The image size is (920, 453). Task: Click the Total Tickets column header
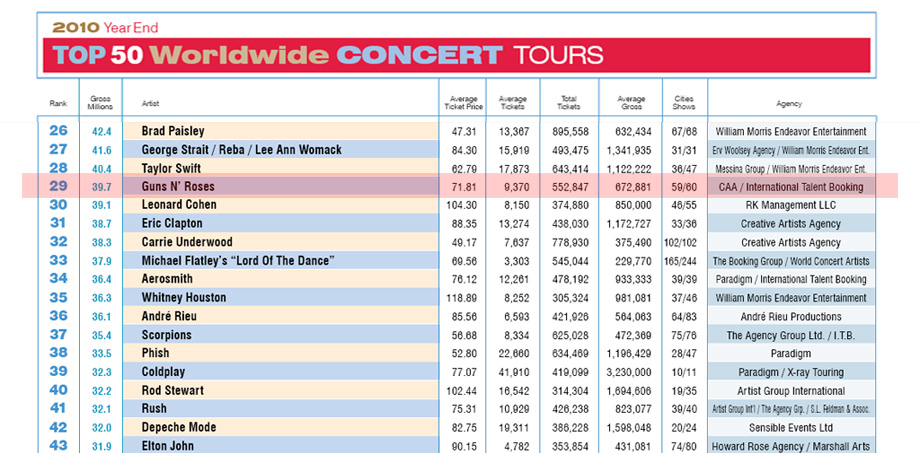[x=569, y=103]
